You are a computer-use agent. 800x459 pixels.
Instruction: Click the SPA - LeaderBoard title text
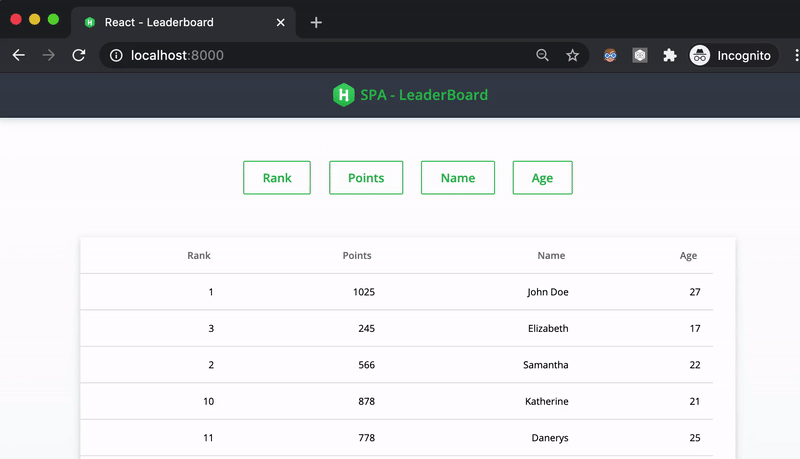tap(424, 95)
